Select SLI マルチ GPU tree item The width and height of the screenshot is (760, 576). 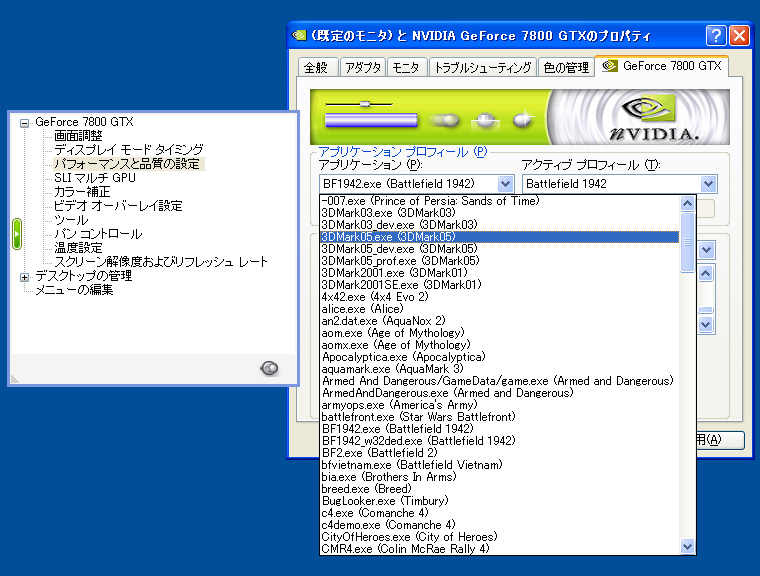pyautogui.click(x=95, y=177)
